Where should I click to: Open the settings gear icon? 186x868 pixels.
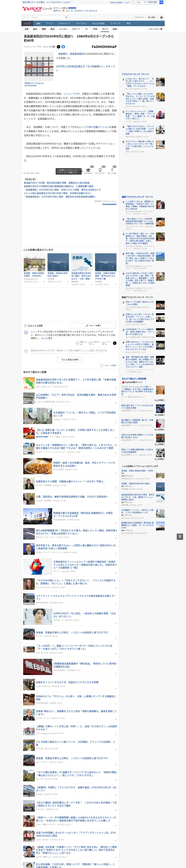[161, 18]
